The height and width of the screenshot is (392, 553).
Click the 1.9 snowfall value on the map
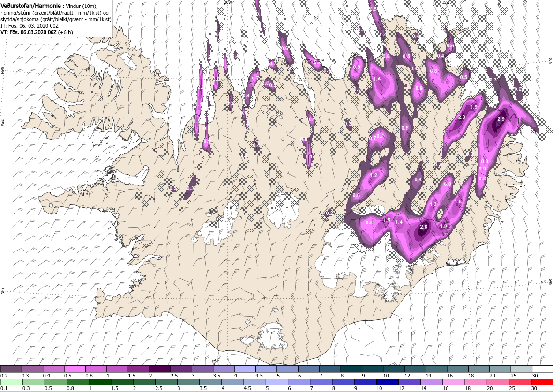[x=474, y=107]
